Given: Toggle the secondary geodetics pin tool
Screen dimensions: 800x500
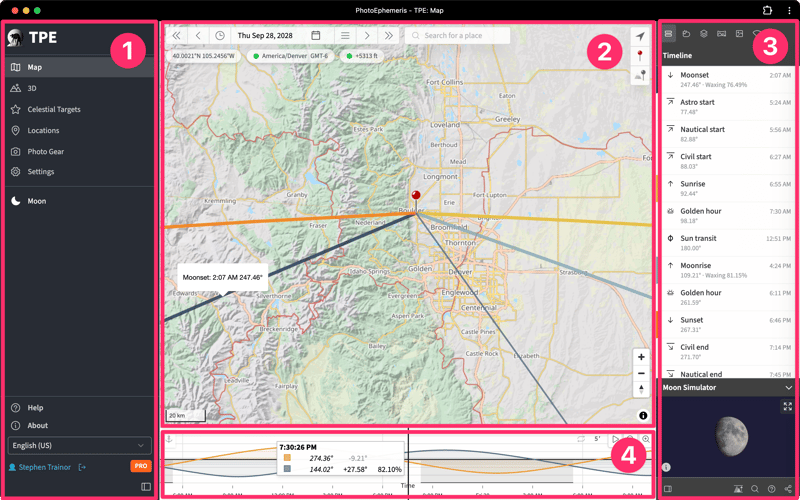Looking at the screenshot, I should [x=640, y=76].
